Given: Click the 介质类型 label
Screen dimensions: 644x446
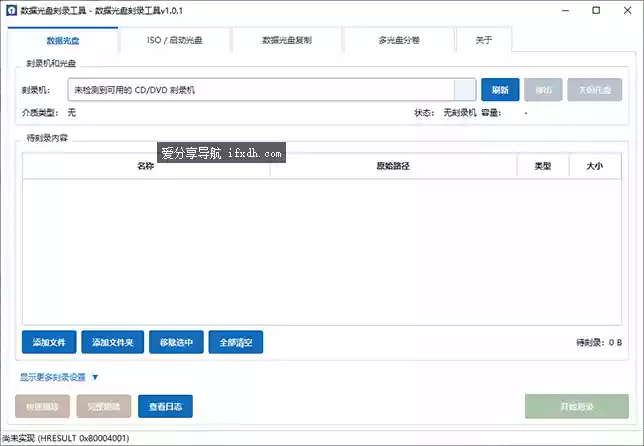Looking at the screenshot, I should tap(40, 113).
